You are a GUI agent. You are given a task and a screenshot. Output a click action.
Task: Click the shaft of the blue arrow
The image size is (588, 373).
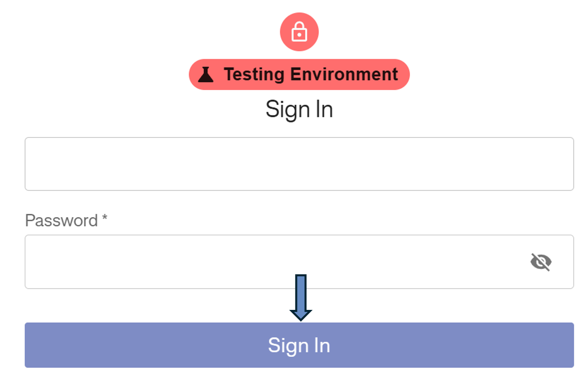click(301, 291)
